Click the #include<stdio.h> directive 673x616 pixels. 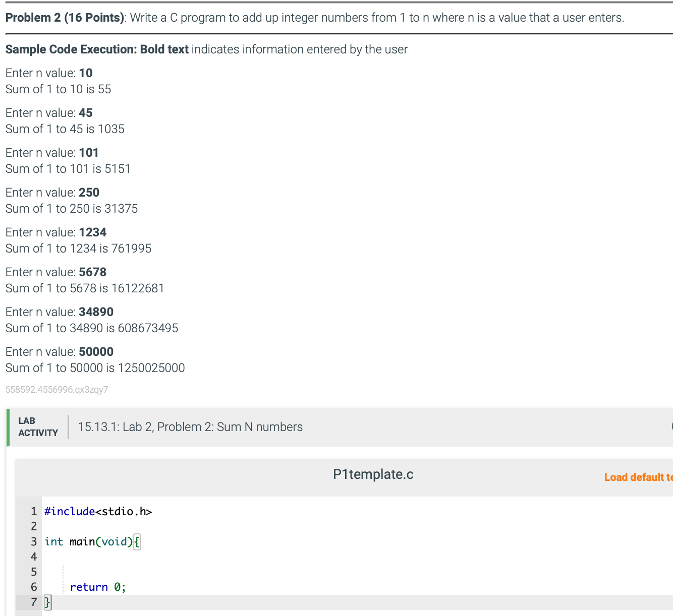click(x=98, y=511)
